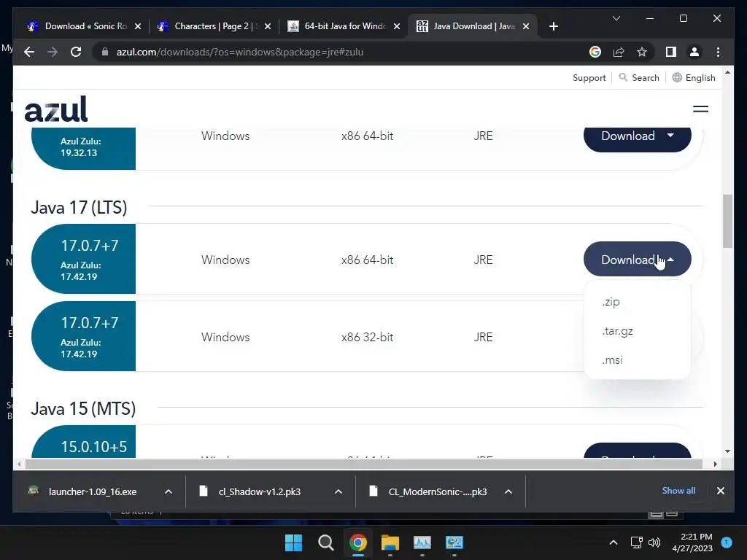Click the address bar URL
The image size is (747, 560).
[x=239, y=52]
